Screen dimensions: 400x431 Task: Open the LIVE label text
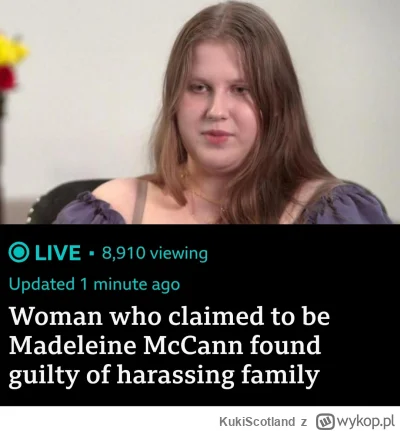57,253
